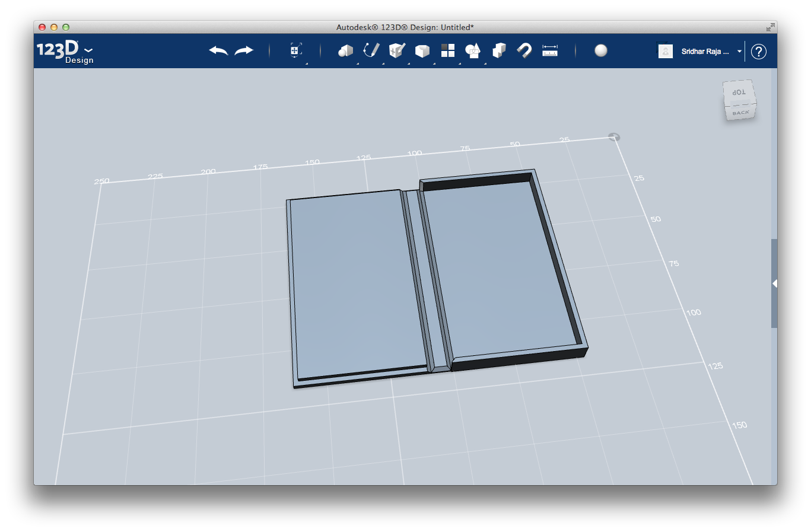Click the right-side scrollbar handle

point(774,283)
